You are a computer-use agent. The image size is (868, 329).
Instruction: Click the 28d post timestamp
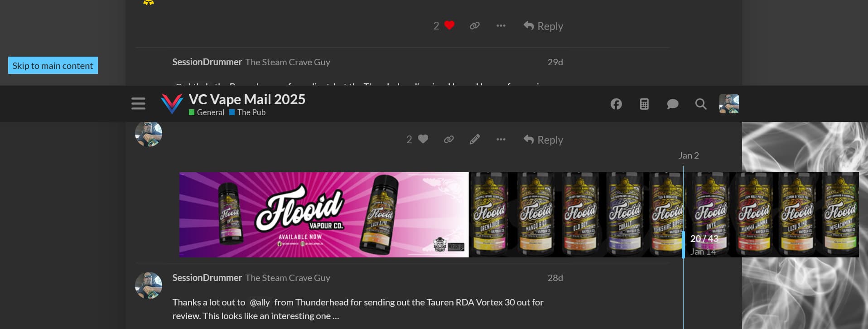555,278
